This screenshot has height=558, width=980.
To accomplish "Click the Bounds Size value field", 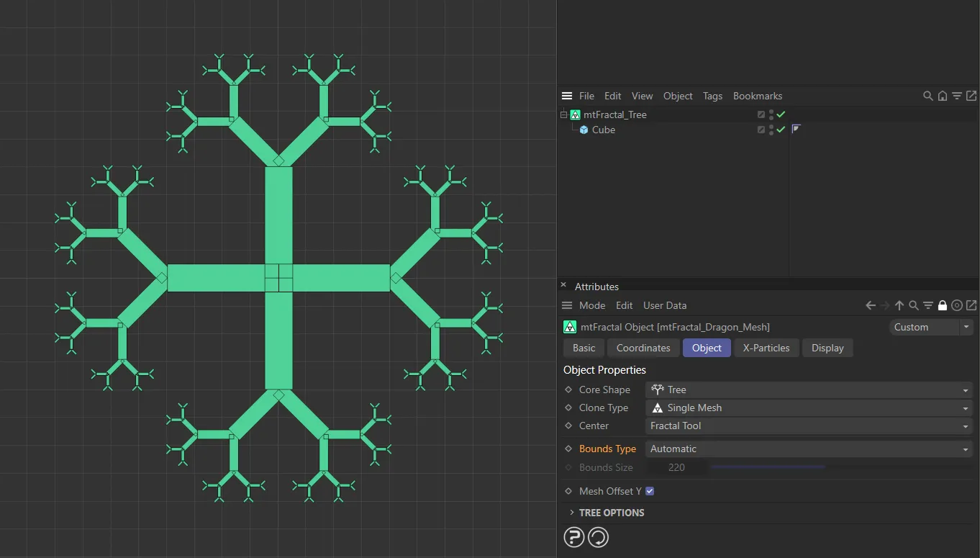I will [x=677, y=467].
